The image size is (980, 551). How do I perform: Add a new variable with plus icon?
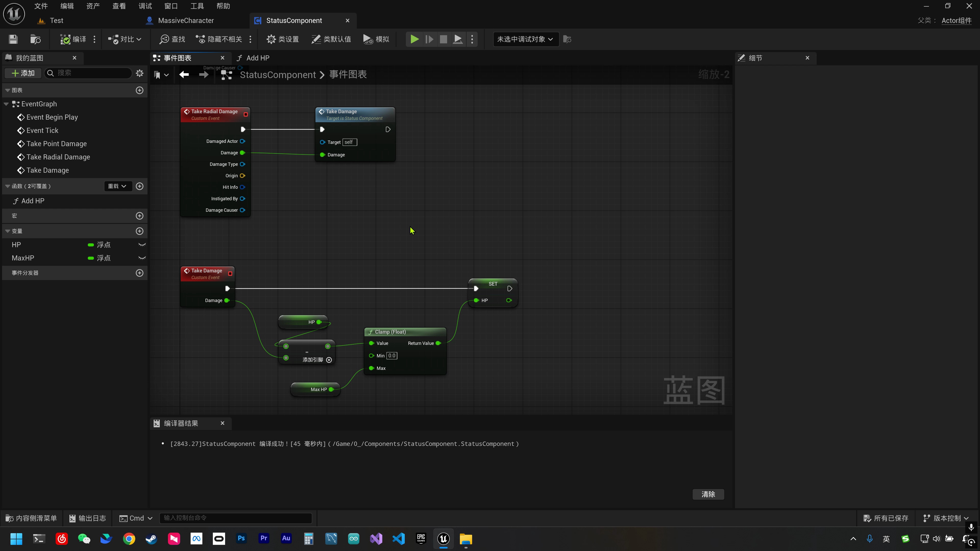140,231
